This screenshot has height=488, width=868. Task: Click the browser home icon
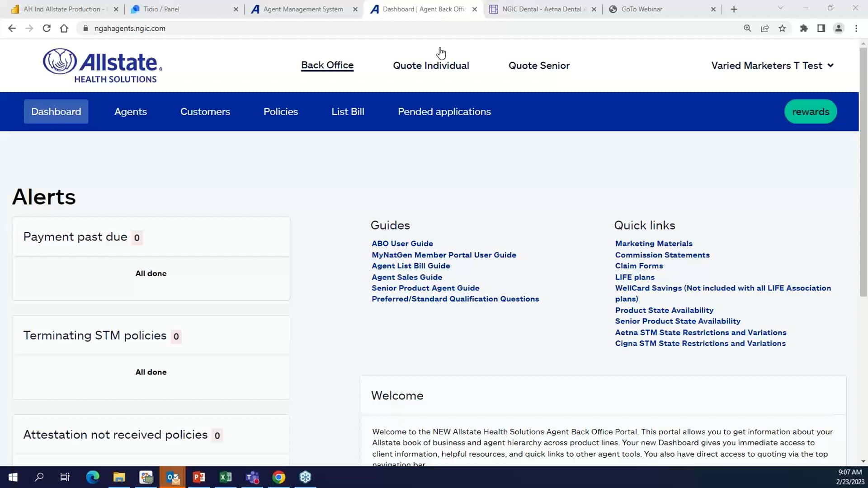(64, 28)
